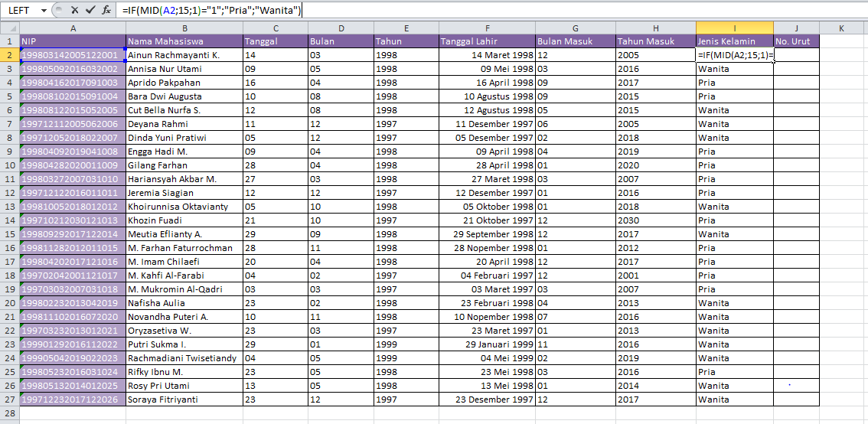Select the highlighted column I header

735,28
